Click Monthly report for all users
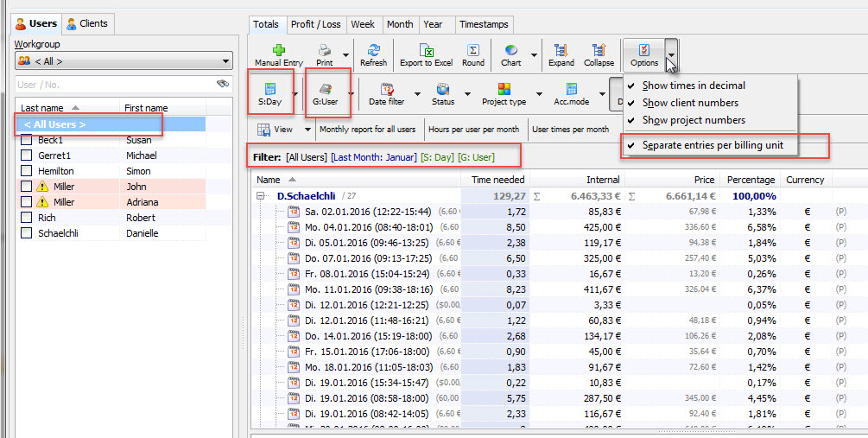This screenshot has width=868, height=438. 368,130
